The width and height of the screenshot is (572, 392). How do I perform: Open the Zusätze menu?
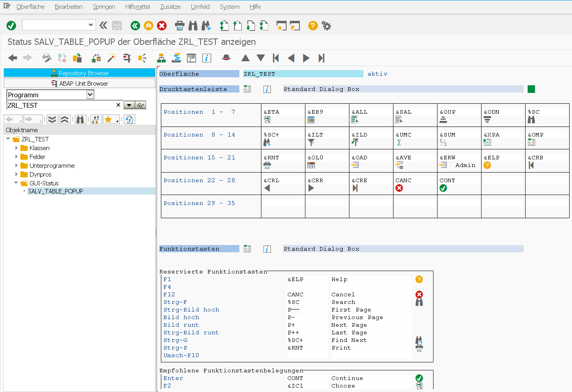tap(171, 7)
